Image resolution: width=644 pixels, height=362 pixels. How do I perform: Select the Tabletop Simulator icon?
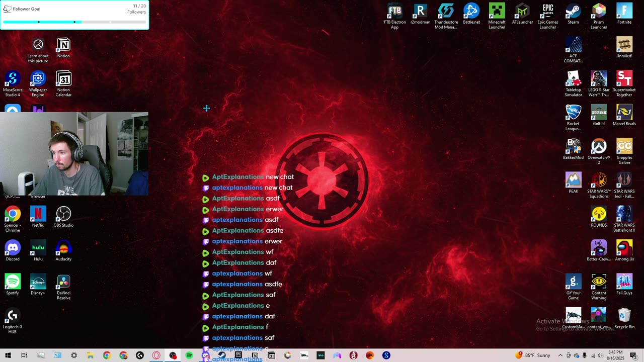573,84
